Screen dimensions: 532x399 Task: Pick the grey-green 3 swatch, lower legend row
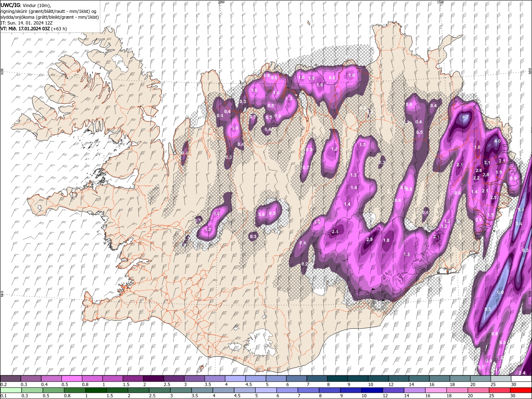(x=180, y=390)
